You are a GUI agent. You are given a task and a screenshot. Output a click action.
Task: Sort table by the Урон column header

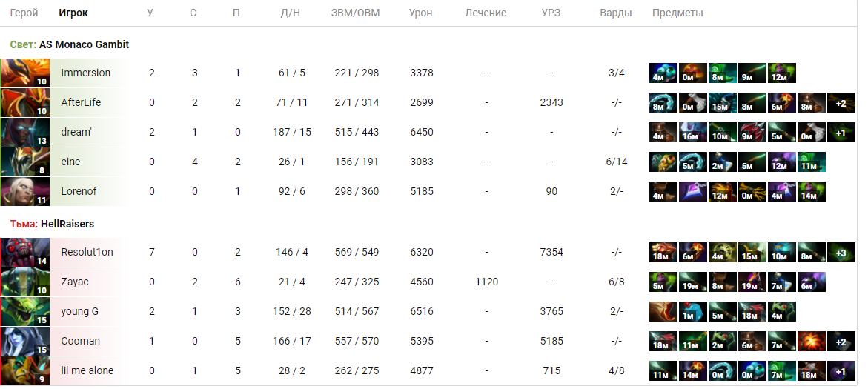coord(421,13)
